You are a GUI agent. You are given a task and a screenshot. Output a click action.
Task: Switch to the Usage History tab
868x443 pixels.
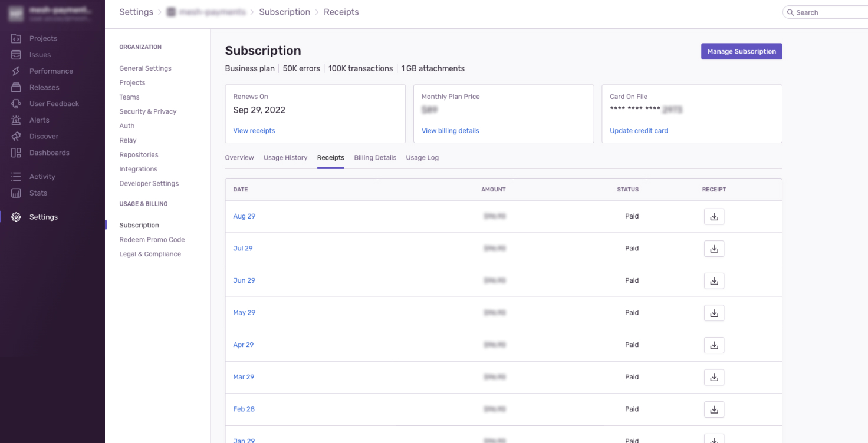(285, 158)
